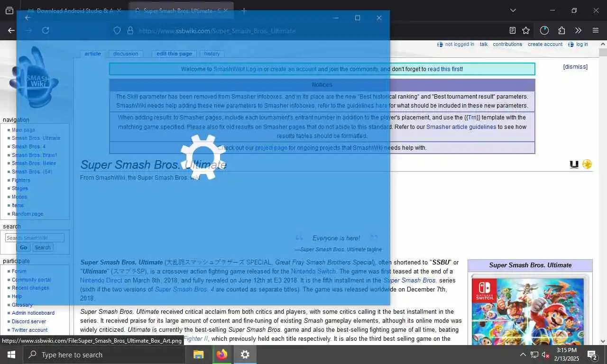
Task: Switch to Firefox on the taskbar
Action: click(221, 355)
